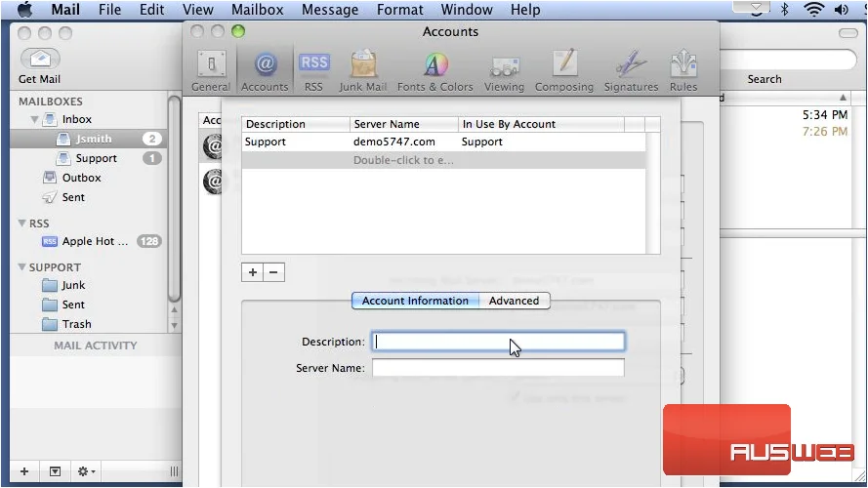Open the Sent folder under Support
The image size is (868, 488).
coord(73,305)
